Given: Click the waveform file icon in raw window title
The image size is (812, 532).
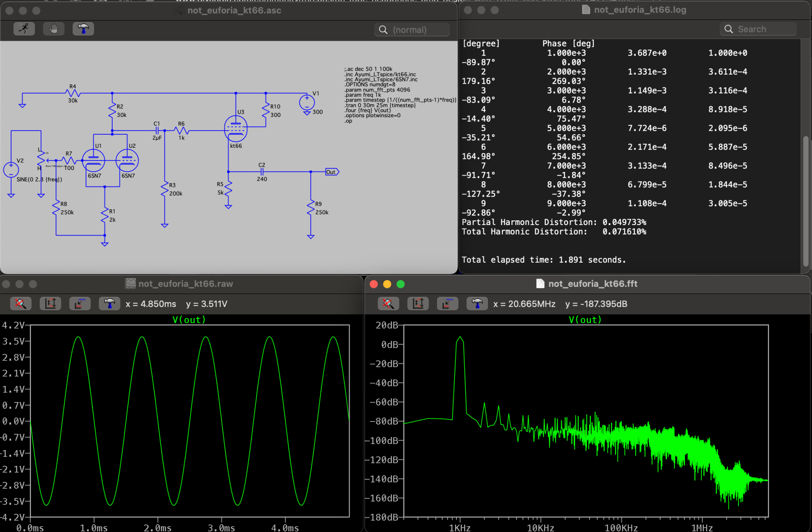Looking at the screenshot, I should pos(130,284).
